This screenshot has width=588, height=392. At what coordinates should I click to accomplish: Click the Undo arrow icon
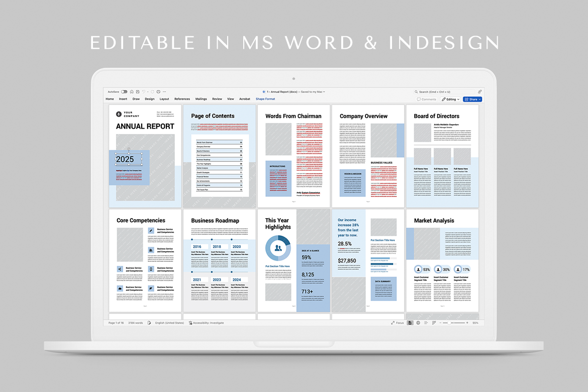tap(143, 92)
